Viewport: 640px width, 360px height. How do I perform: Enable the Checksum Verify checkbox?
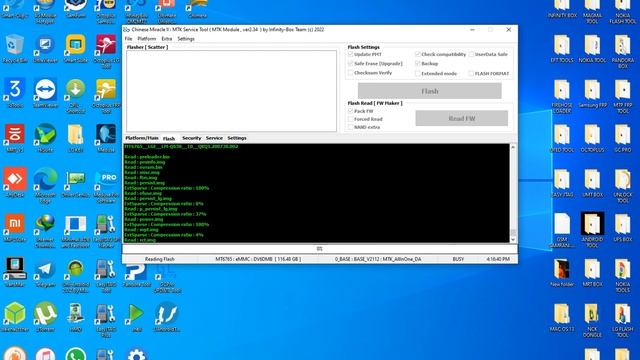(x=350, y=73)
